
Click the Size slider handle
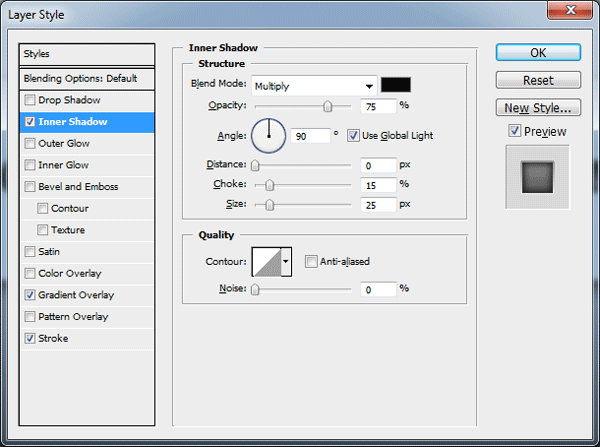[269, 205]
